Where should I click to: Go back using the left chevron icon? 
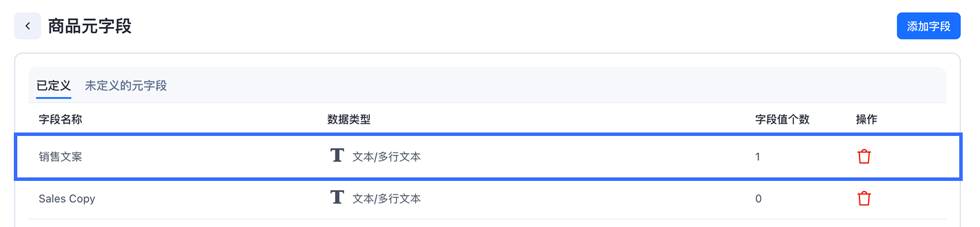28,26
